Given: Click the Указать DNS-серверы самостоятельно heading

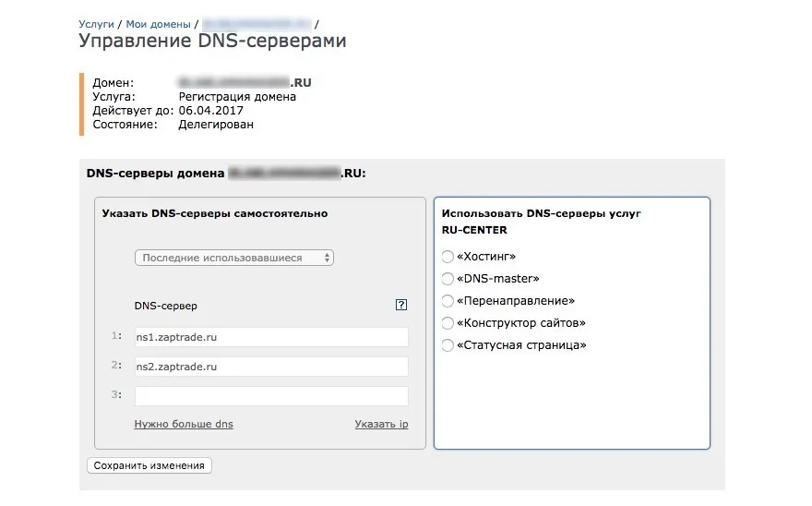Looking at the screenshot, I should [215, 213].
